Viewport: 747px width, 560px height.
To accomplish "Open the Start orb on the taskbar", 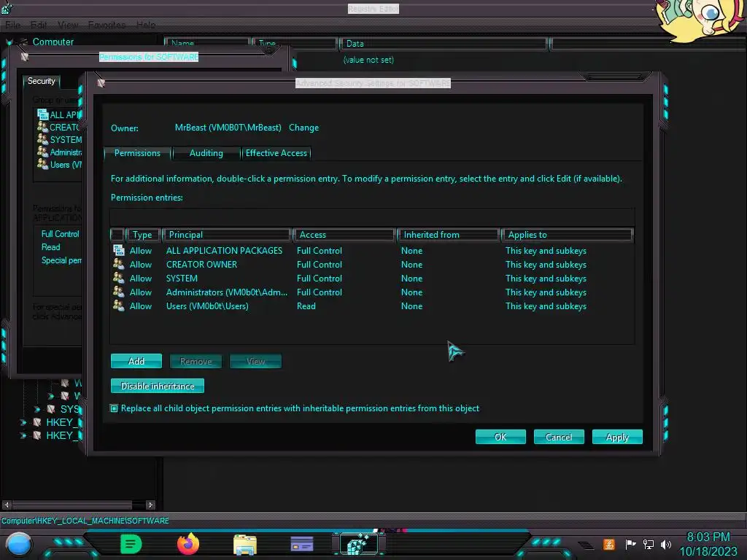I will (x=19, y=544).
